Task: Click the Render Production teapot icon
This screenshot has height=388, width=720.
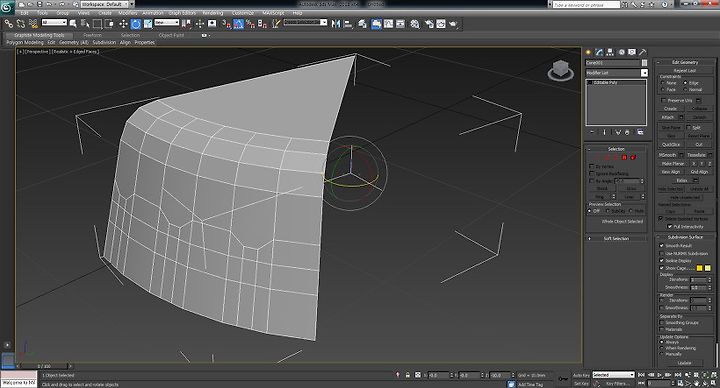Action: [453, 23]
